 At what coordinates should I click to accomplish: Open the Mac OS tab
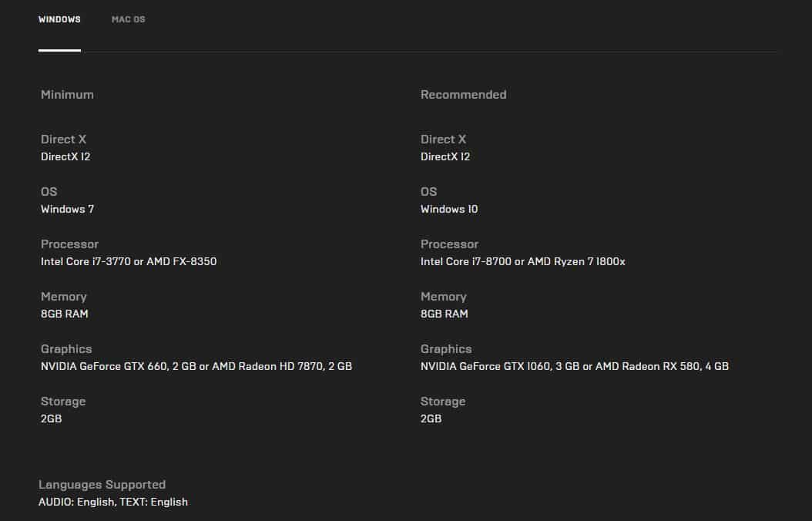click(x=128, y=19)
